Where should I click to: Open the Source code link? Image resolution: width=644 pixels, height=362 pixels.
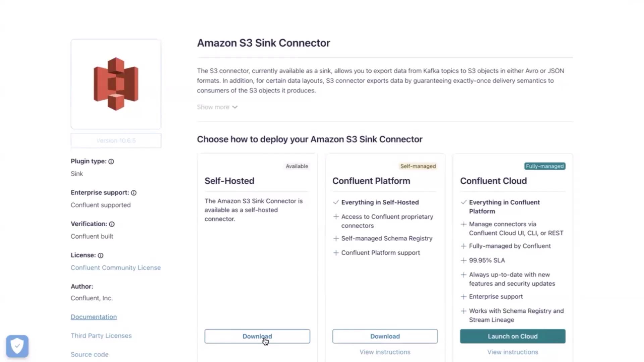[x=90, y=355]
